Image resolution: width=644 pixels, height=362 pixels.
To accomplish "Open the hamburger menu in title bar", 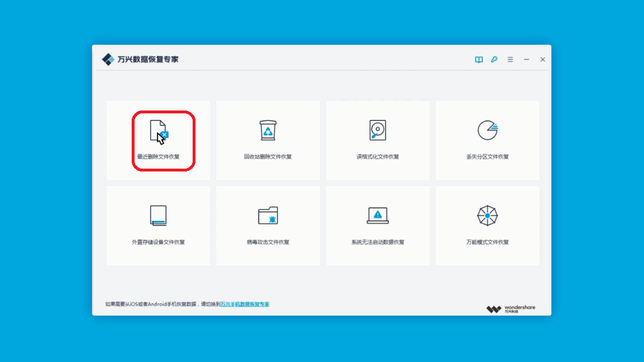I will (510, 60).
